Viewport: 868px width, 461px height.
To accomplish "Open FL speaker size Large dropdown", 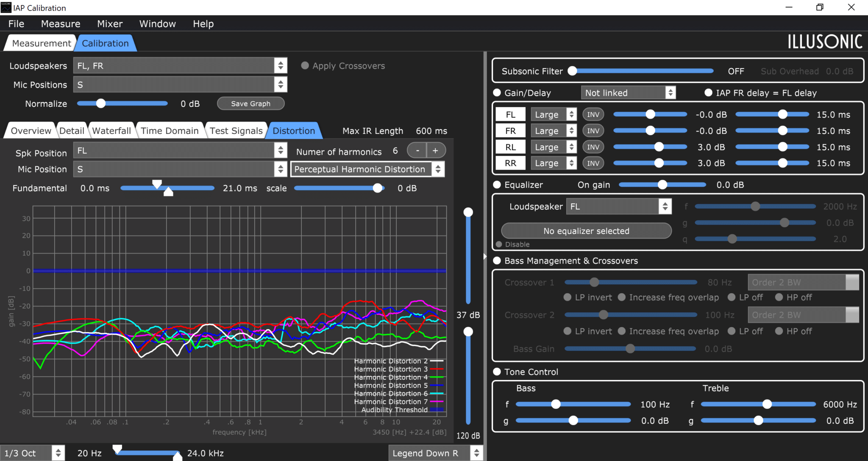I will click(x=554, y=114).
